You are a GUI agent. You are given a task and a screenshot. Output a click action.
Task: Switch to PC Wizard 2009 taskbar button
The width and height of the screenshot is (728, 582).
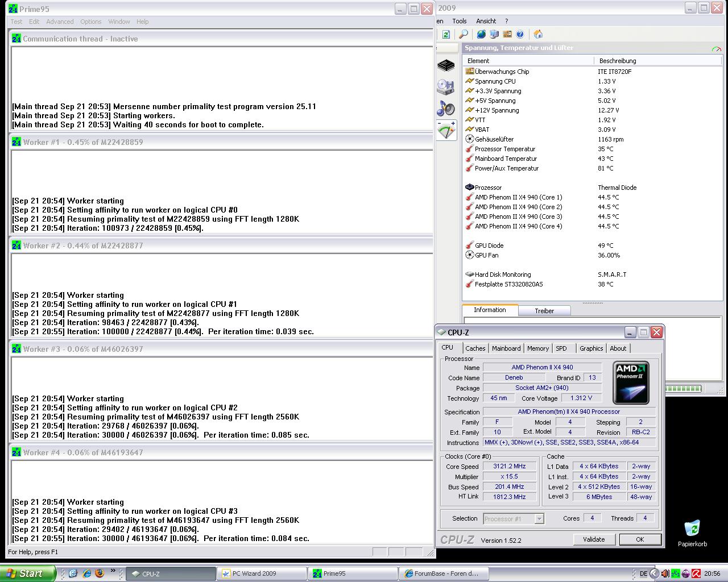(x=261, y=573)
